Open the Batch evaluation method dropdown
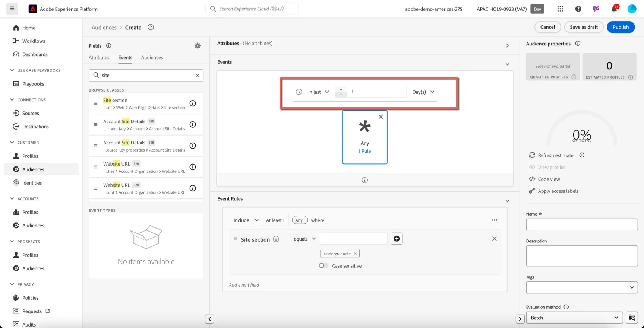 [x=574, y=318]
